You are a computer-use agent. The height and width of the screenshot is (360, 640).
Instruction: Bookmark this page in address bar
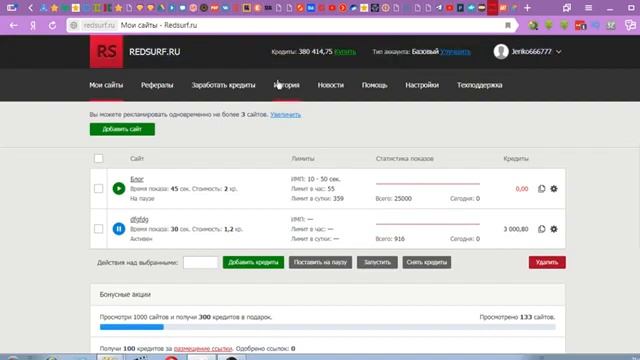coord(508,25)
